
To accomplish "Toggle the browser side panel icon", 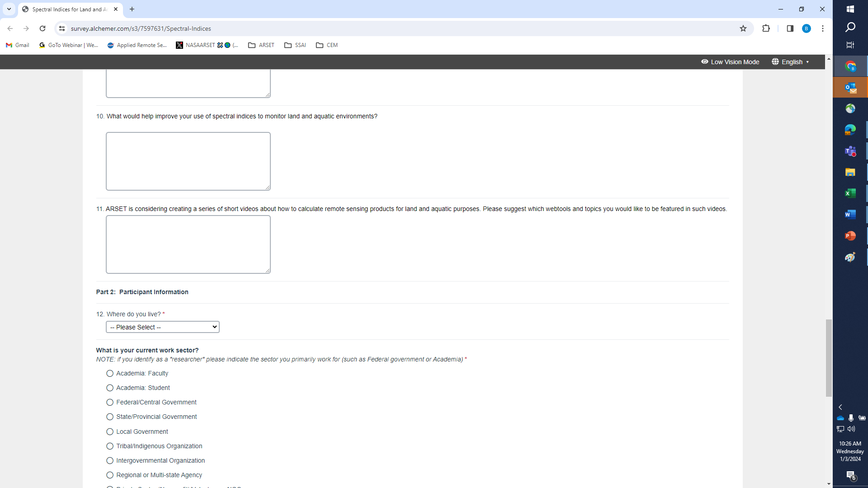I will pyautogui.click(x=790, y=28).
